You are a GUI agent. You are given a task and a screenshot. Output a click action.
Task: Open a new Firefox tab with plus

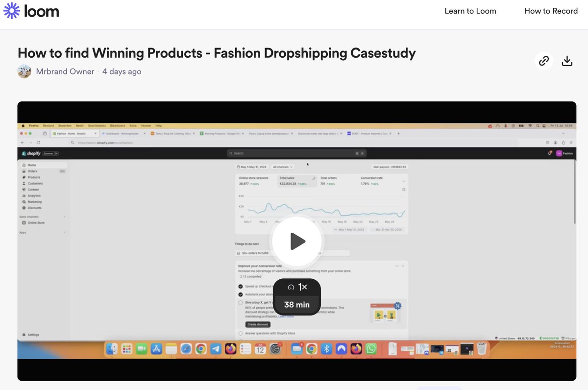(398, 133)
